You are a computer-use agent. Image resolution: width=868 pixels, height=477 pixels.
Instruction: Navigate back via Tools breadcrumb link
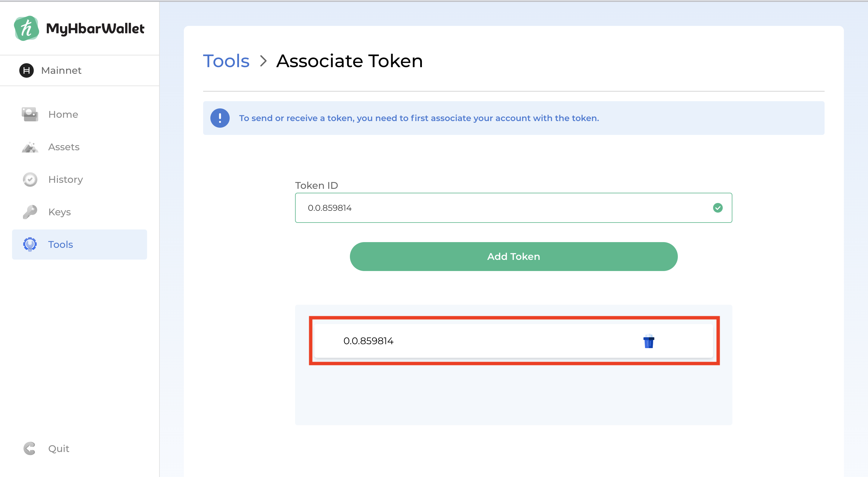point(226,61)
